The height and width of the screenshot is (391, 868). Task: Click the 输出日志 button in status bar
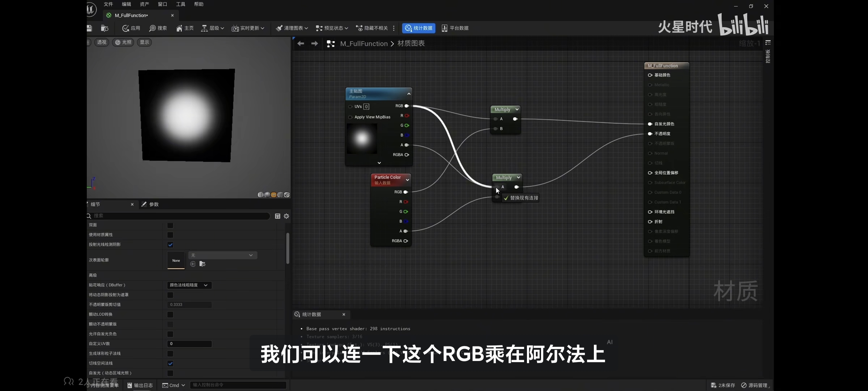[140, 385]
